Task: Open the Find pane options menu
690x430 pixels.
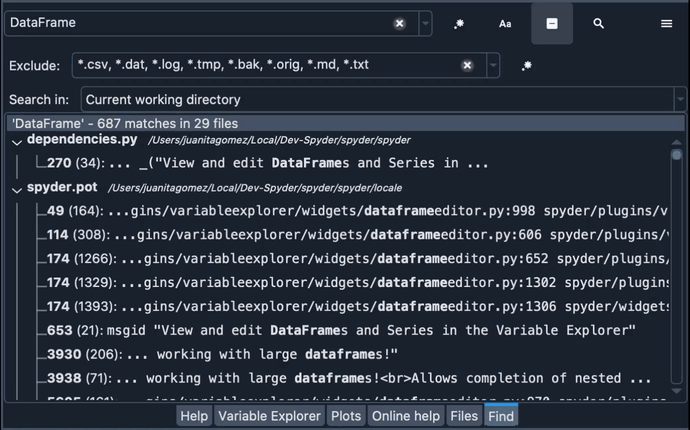Action: click(x=666, y=23)
